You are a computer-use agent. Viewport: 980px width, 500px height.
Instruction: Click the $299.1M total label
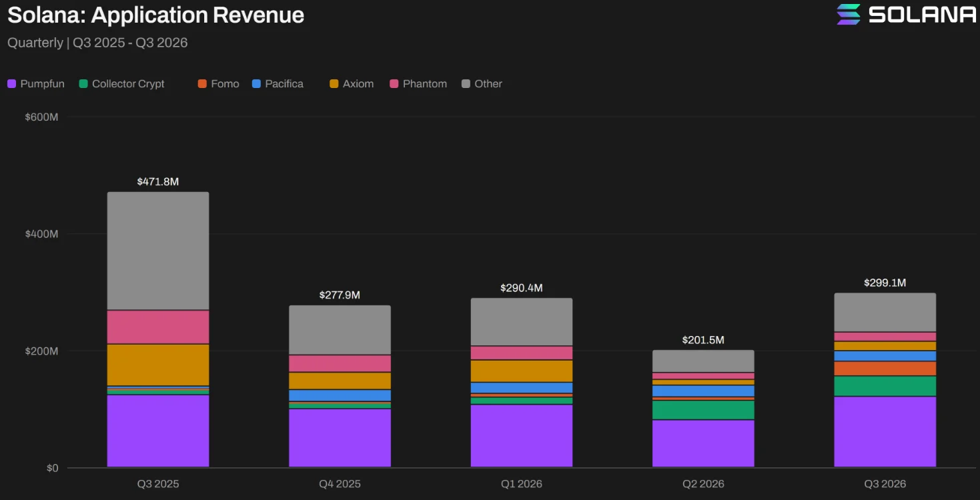885,283
